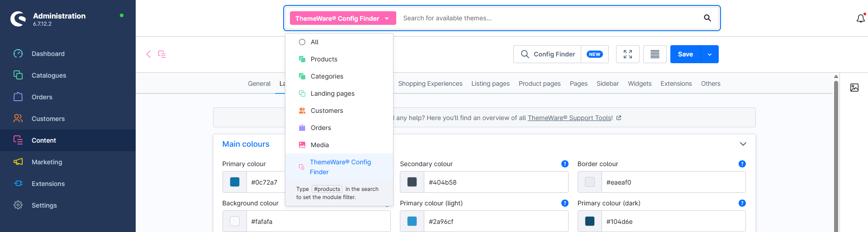Switch to Shopping Experiences tab
This screenshot has width=868, height=232.
click(430, 84)
